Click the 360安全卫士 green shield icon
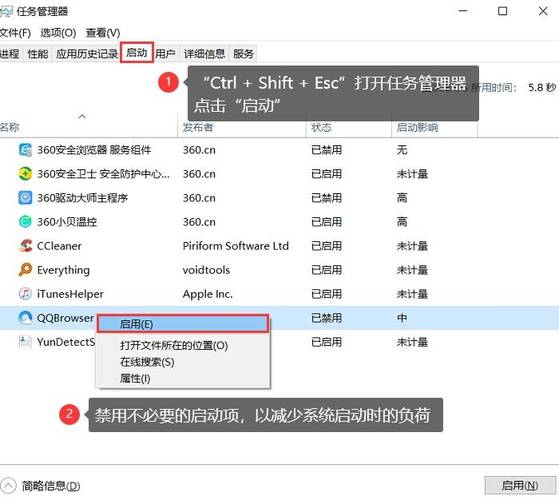This screenshot has height=500, width=559. click(x=25, y=174)
